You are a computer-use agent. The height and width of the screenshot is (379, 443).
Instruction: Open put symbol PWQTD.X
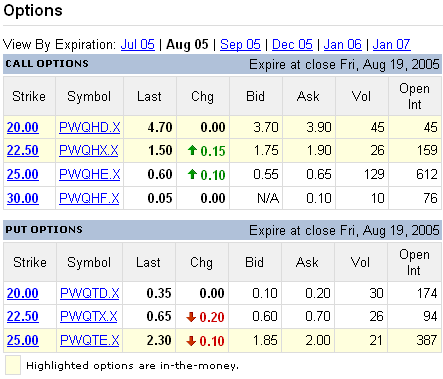point(90,293)
